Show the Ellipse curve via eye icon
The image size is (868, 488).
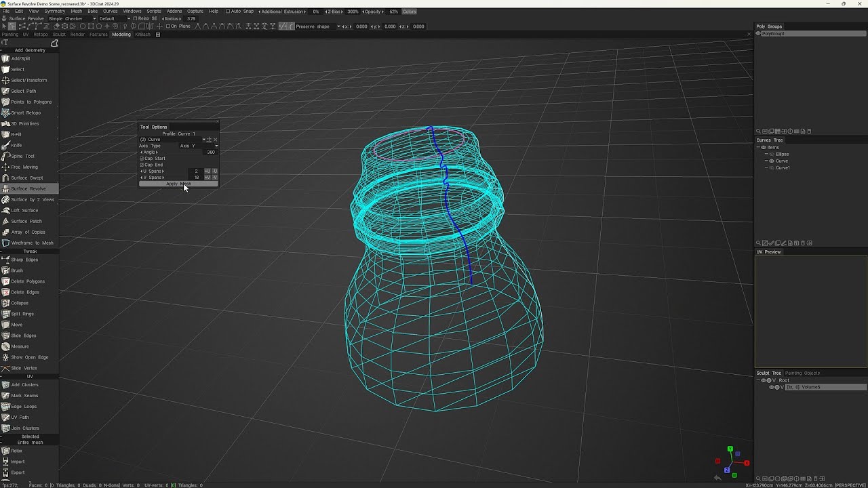tap(771, 155)
